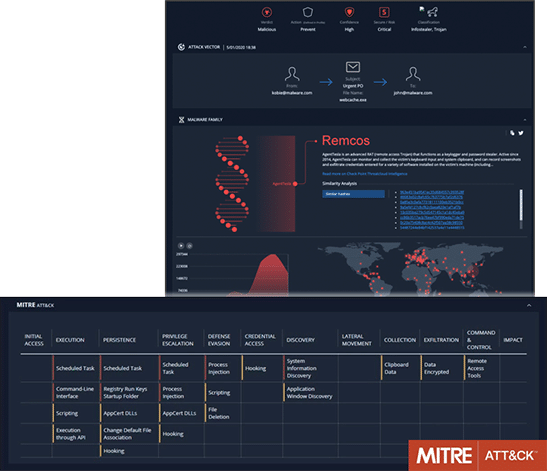Click the Similarity Analysis heading
Image resolution: width=547 pixels, height=471 pixels.
click(339, 184)
